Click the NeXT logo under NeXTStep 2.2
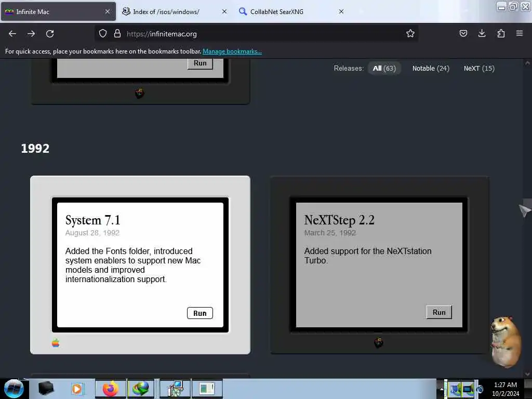 pos(379,342)
